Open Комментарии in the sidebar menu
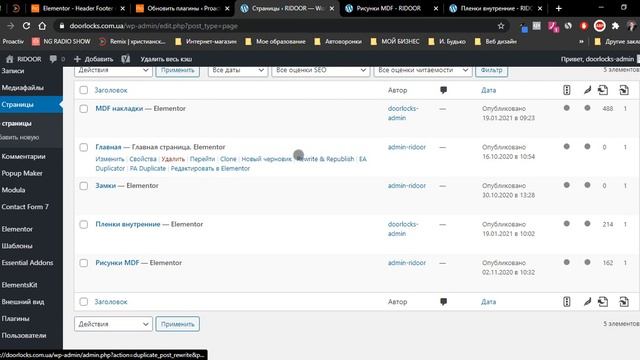Image resolution: width=640 pixels, height=360 pixels. [x=23, y=157]
